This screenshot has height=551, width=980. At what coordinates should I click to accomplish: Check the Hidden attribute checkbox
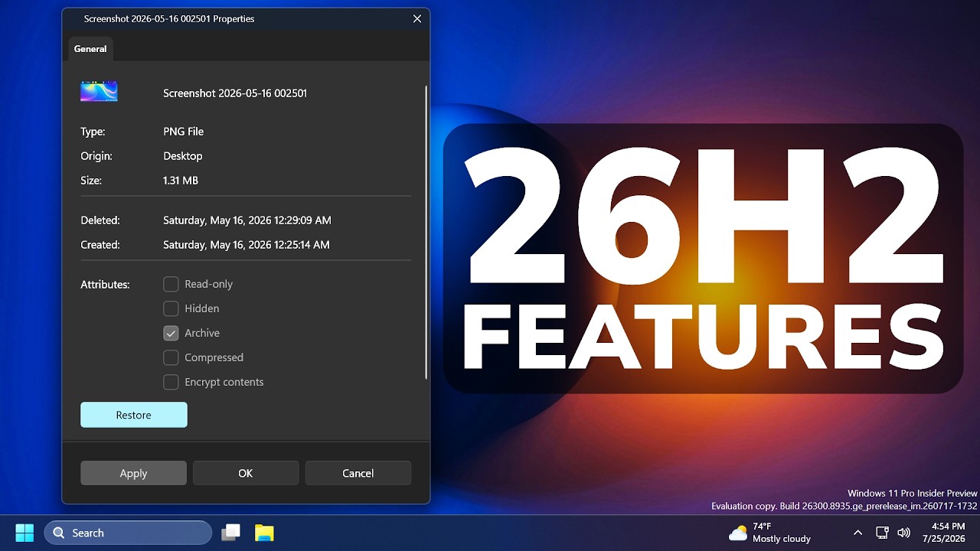(x=171, y=308)
